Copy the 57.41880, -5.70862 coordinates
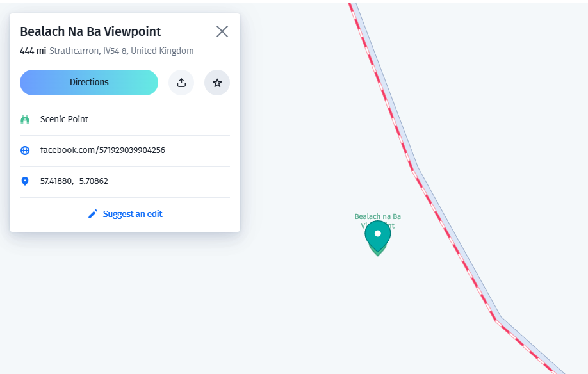Screen dimensions: 588x374 click(x=74, y=181)
